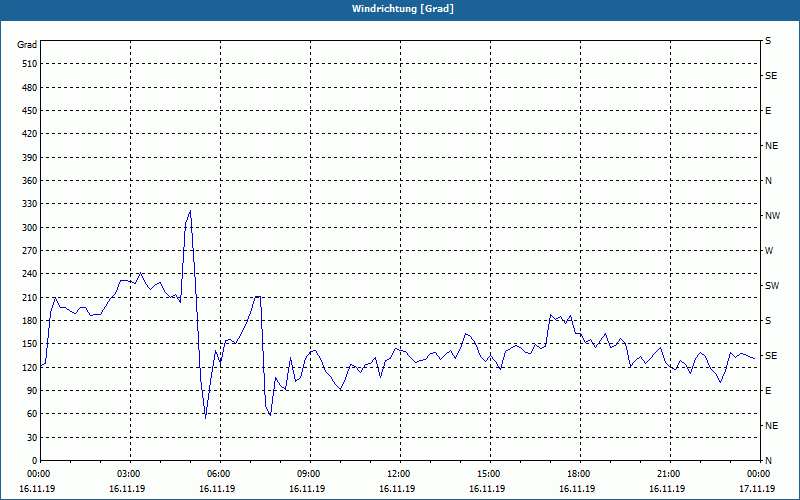Screen dimensions: 800x500
Task: Click the chart title 'Windrichtung [Grad]'
Action: coord(403,9)
